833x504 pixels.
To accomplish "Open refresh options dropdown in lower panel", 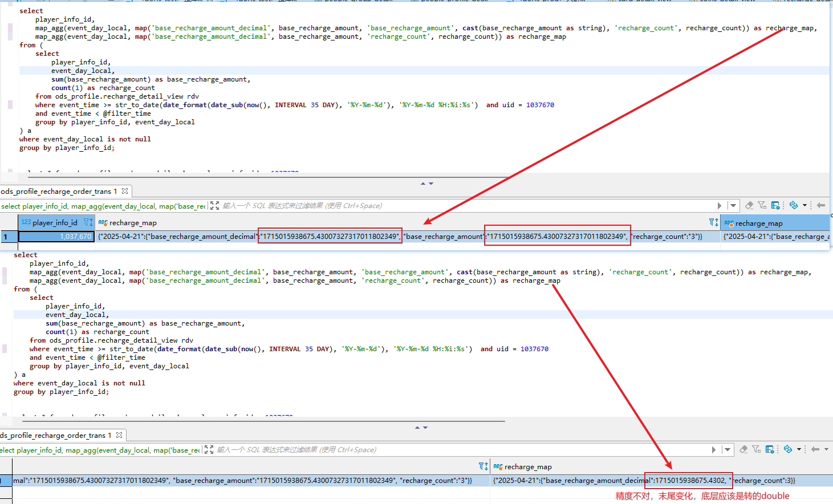I will [x=799, y=449].
